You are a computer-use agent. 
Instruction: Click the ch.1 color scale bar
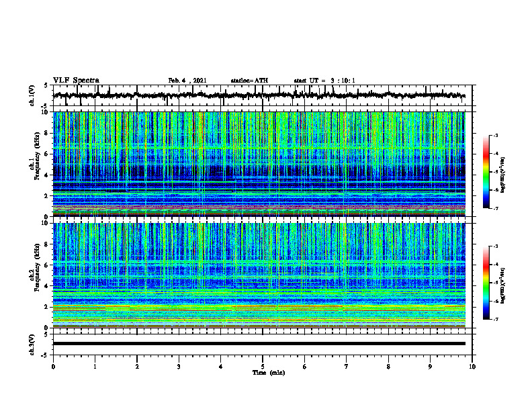click(x=486, y=172)
